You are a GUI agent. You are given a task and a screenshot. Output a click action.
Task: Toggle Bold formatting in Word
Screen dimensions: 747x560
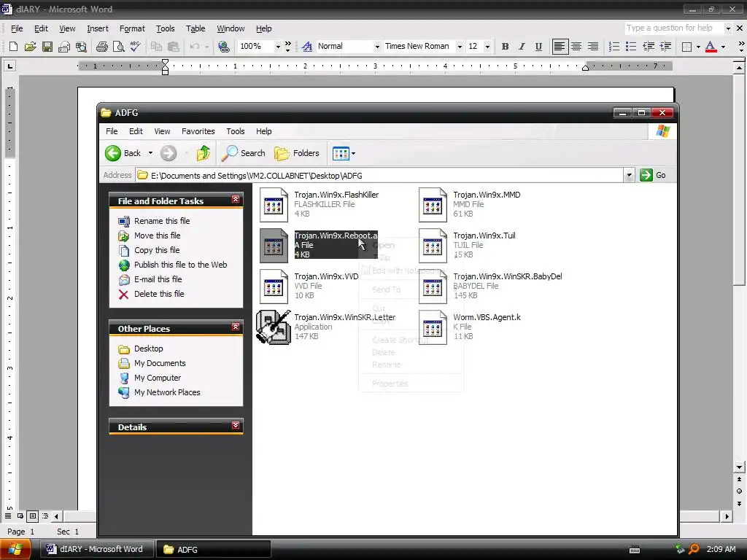(505, 46)
